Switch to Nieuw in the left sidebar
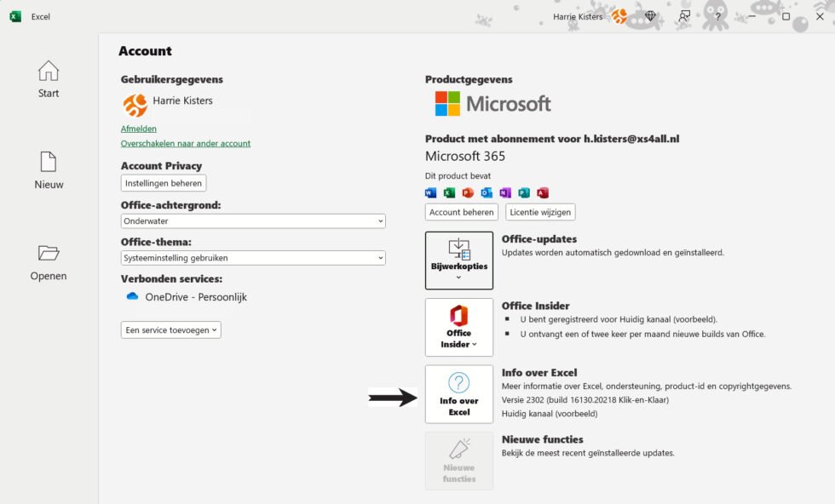This screenshot has height=504, width=835. point(48,169)
